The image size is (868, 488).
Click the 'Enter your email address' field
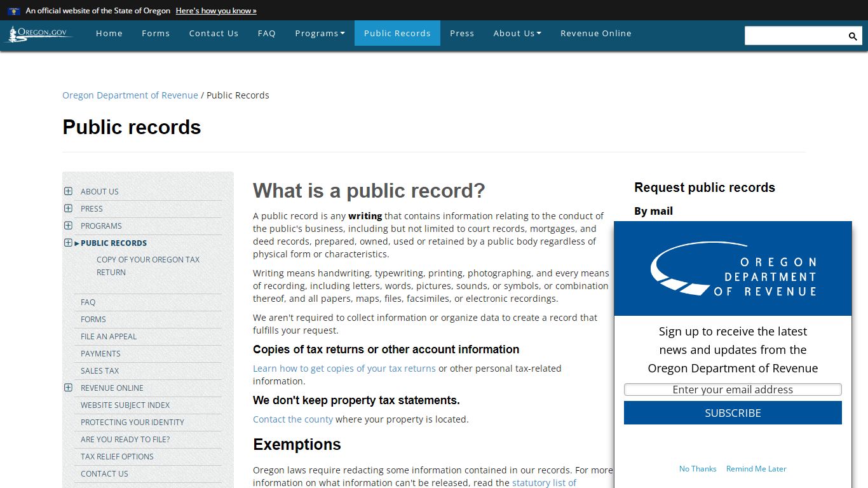(733, 390)
